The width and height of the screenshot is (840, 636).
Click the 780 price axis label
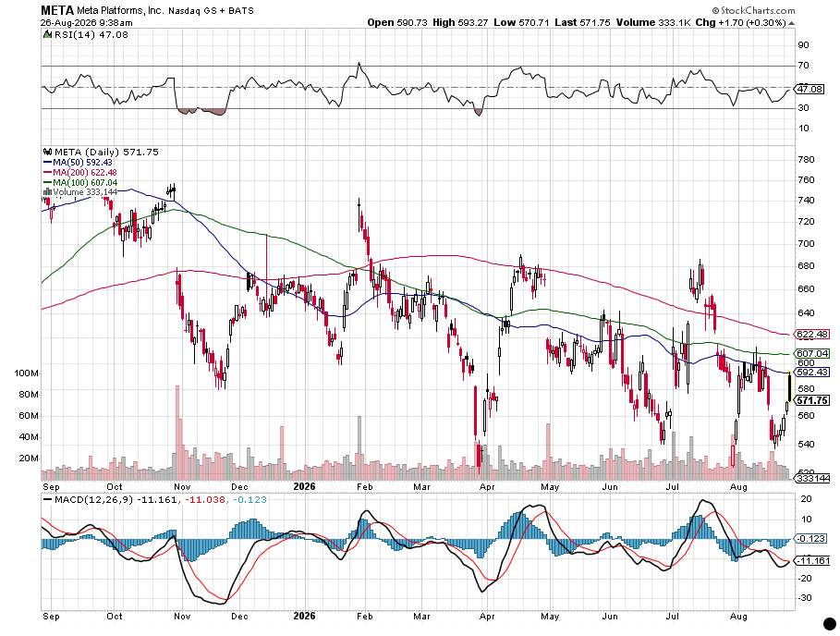coord(806,160)
